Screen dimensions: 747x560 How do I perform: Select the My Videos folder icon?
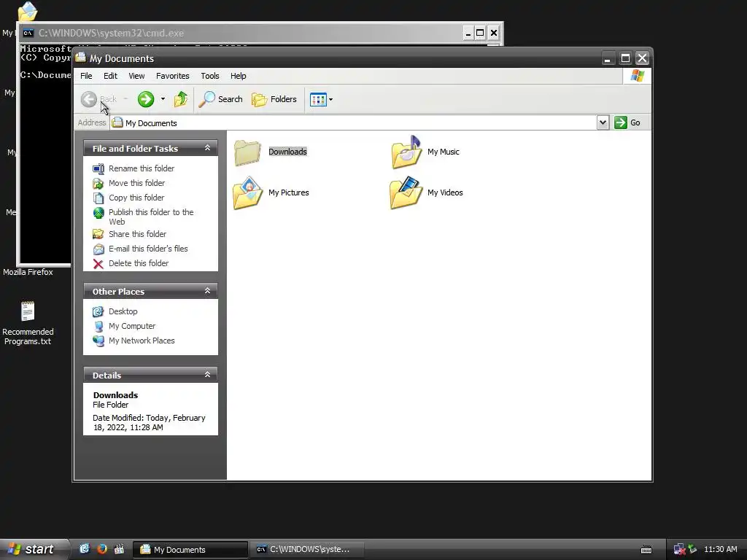(x=406, y=192)
